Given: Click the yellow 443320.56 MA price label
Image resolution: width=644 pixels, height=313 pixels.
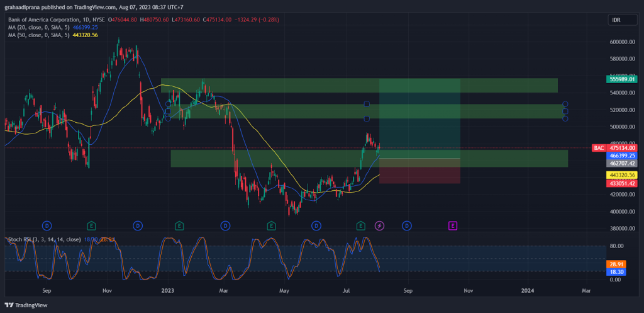Looking at the screenshot, I should coord(621,175).
